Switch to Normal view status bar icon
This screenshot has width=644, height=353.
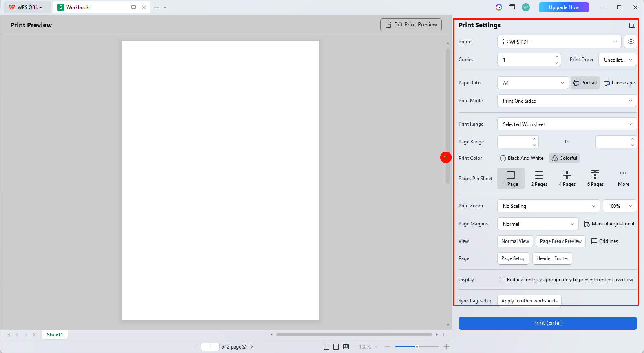[x=326, y=347]
